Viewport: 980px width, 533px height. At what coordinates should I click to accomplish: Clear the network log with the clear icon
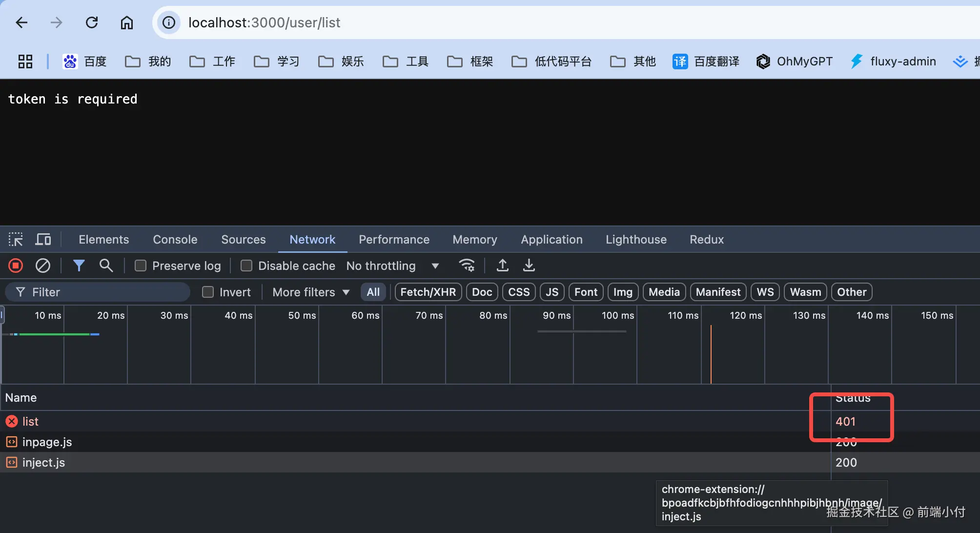(x=43, y=266)
